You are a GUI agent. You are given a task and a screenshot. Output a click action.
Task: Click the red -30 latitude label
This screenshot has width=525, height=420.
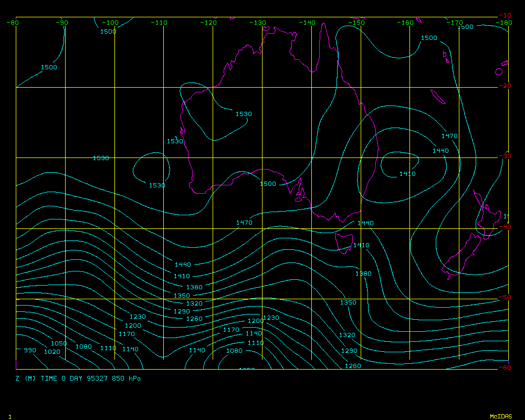pos(505,156)
